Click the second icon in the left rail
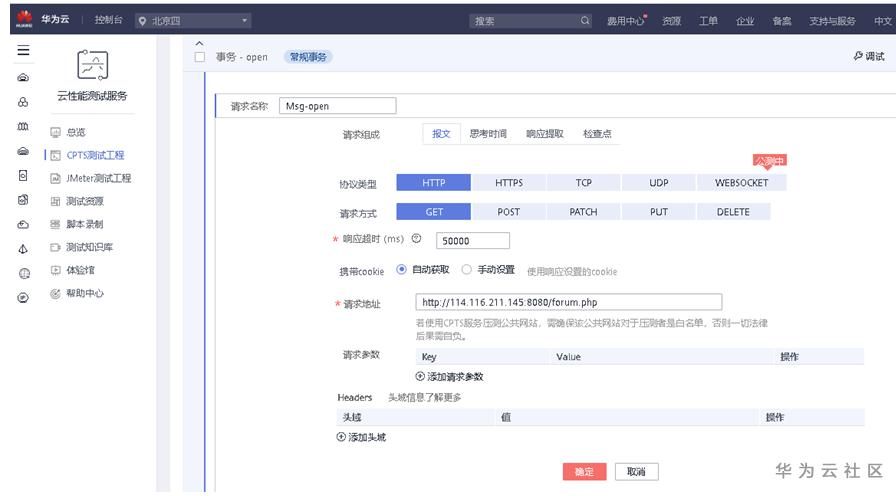 click(x=23, y=102)
